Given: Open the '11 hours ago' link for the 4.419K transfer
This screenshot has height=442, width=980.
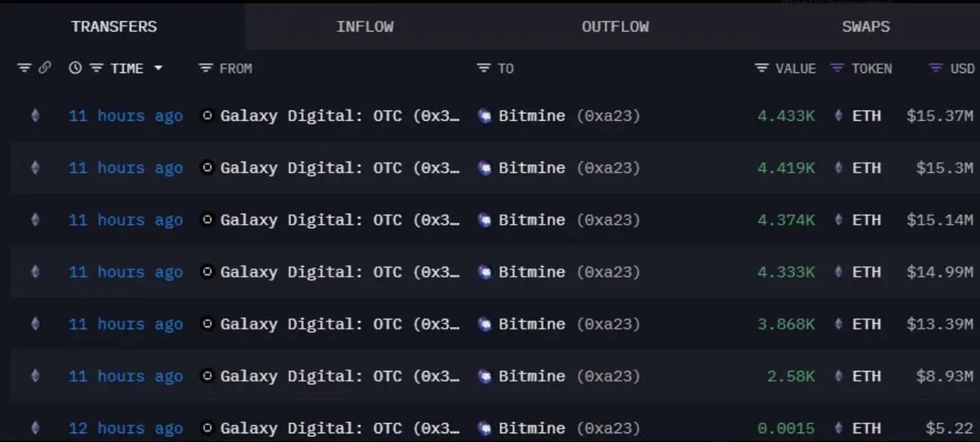Looking at the screenshot, I should (126, 167).
